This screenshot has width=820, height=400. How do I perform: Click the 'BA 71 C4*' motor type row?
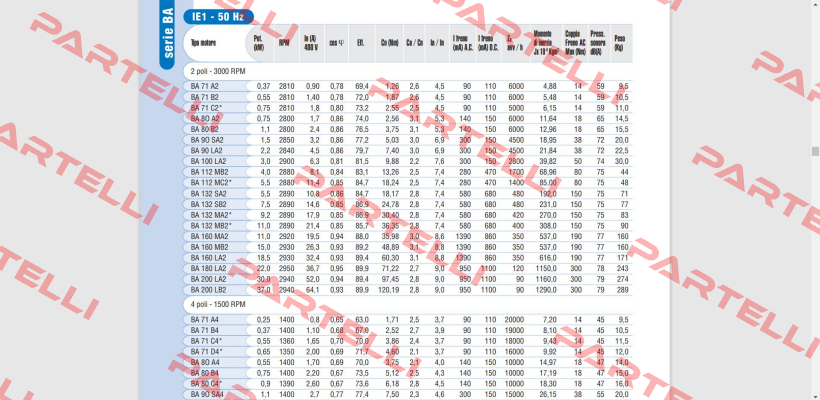[x=408, y=341]
